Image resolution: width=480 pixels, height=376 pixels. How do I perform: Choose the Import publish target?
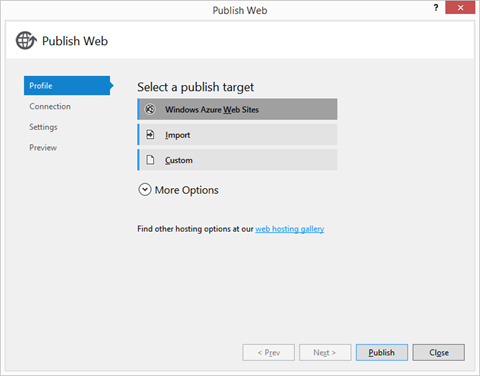pos(237,135)
